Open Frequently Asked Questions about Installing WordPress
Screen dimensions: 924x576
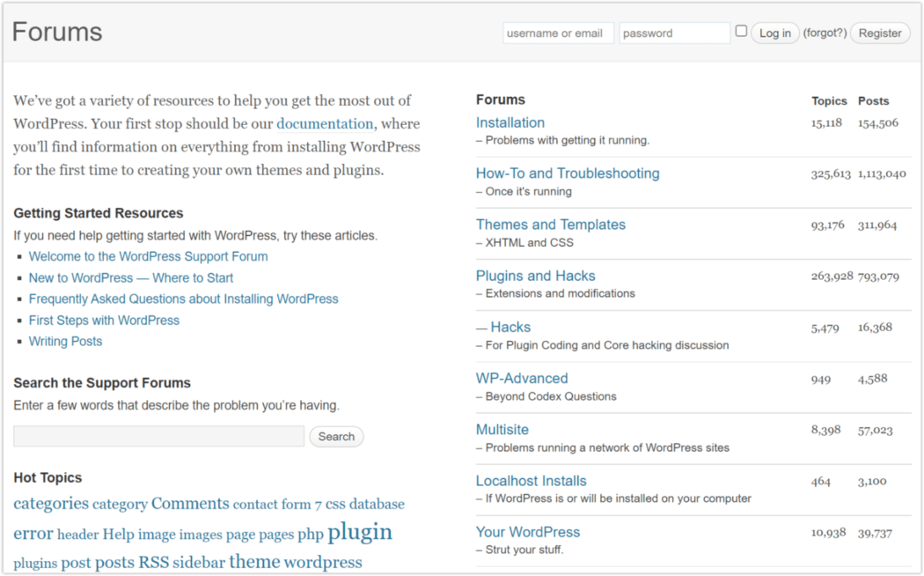(x=183, y=299)
